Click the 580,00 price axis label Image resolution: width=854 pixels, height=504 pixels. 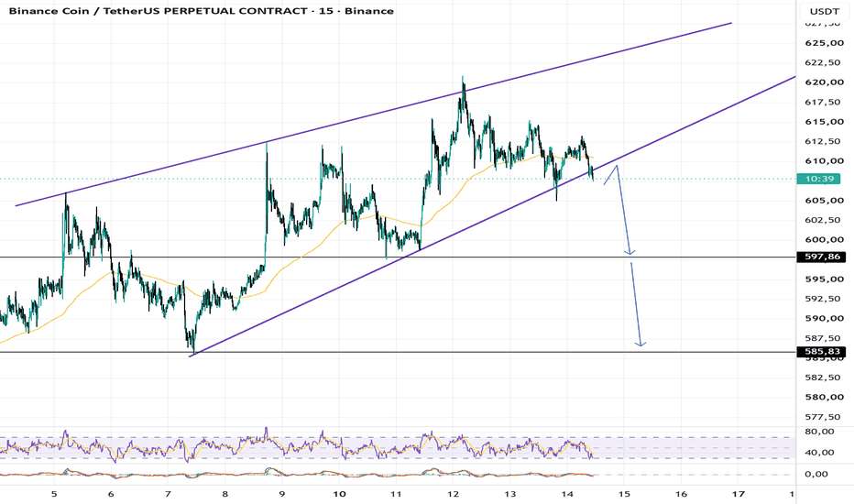tap(824, 397)
